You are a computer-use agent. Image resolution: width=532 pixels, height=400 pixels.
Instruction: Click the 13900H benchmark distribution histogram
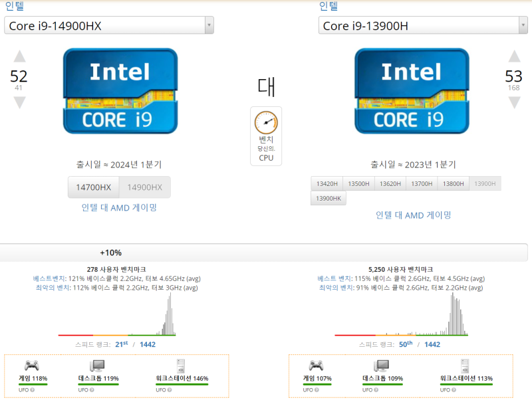click(x=402, y=314)
